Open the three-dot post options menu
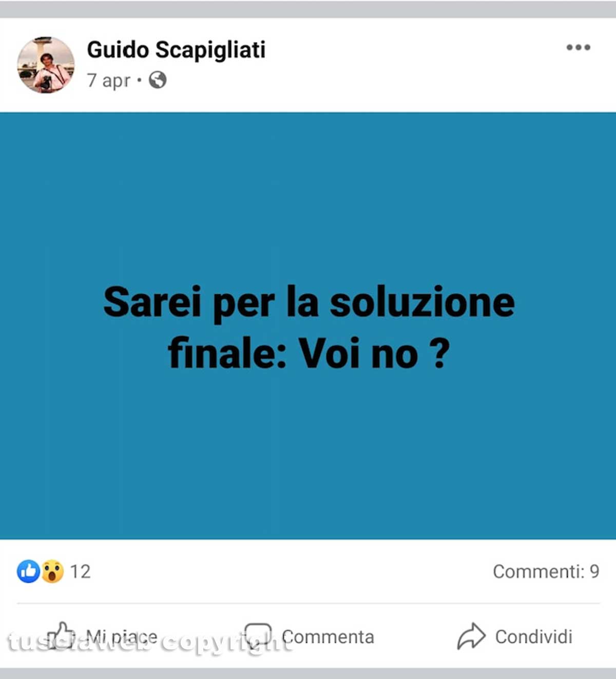This screenshot has height=679, width=616. click(578, 47)
